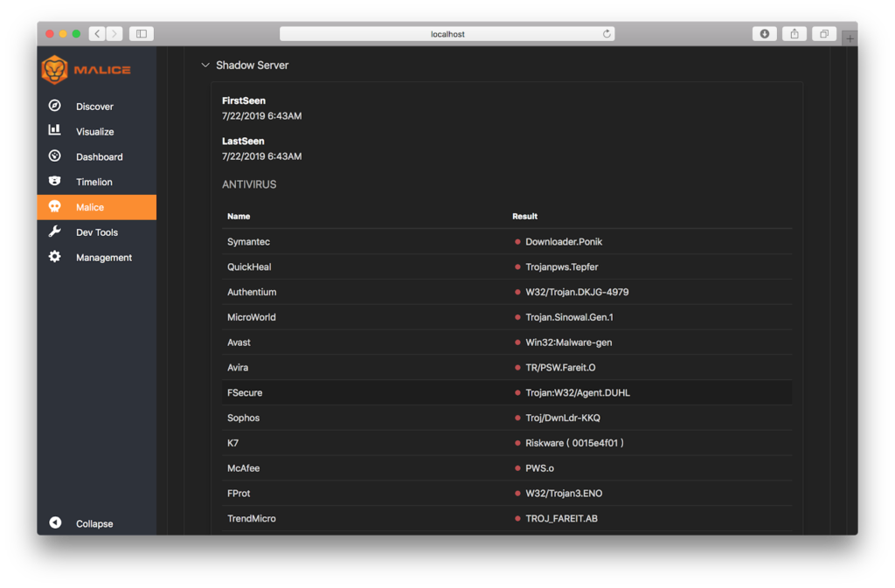Open Dev Tools wrench icon

click(x=55, y=232)
